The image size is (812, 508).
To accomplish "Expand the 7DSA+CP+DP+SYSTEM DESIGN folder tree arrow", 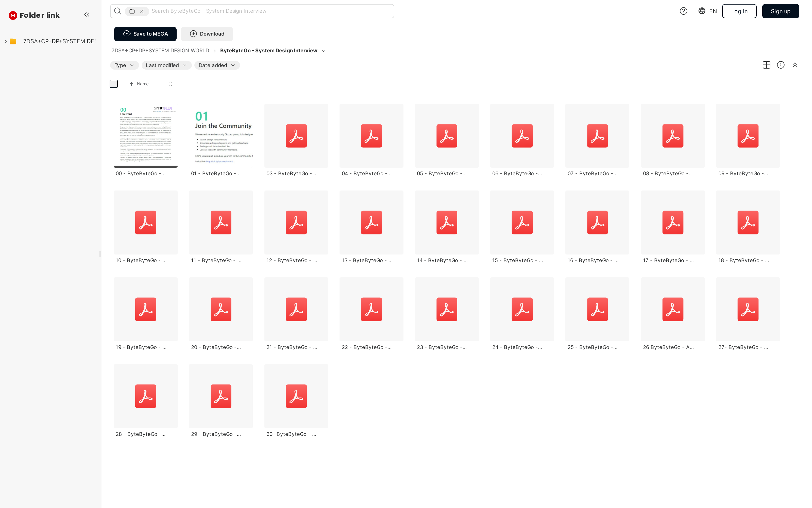I will tap(6, 41).
